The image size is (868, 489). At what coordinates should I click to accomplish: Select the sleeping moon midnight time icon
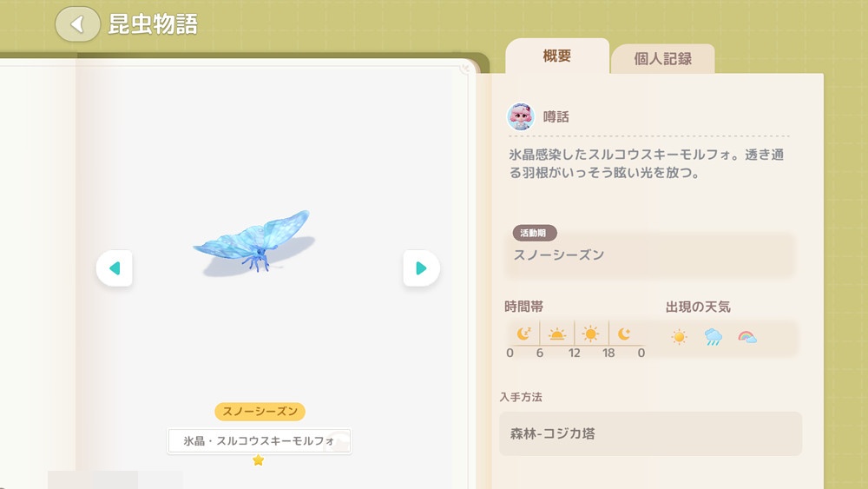(523, 334)
